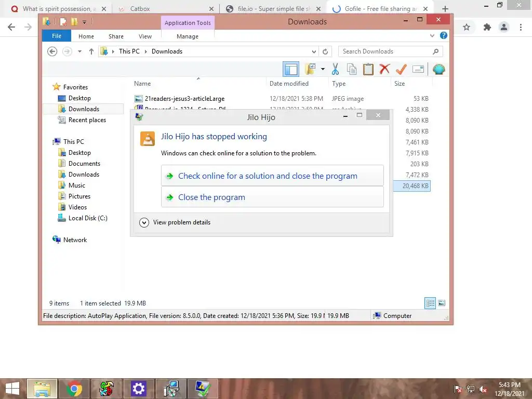Click the folder options toolbar icon
Screen dimensions: 532x399
pos(310,69)
